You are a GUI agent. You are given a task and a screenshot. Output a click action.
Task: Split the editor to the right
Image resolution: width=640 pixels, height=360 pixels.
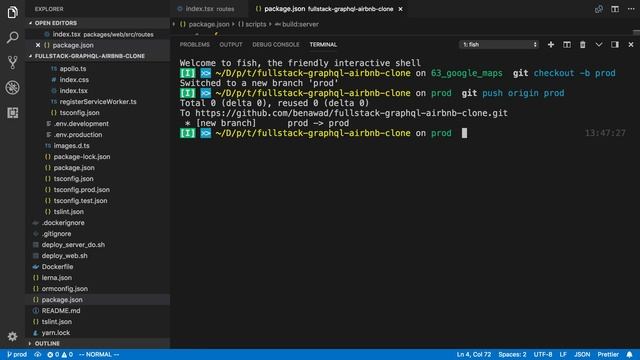coord(615,9)
